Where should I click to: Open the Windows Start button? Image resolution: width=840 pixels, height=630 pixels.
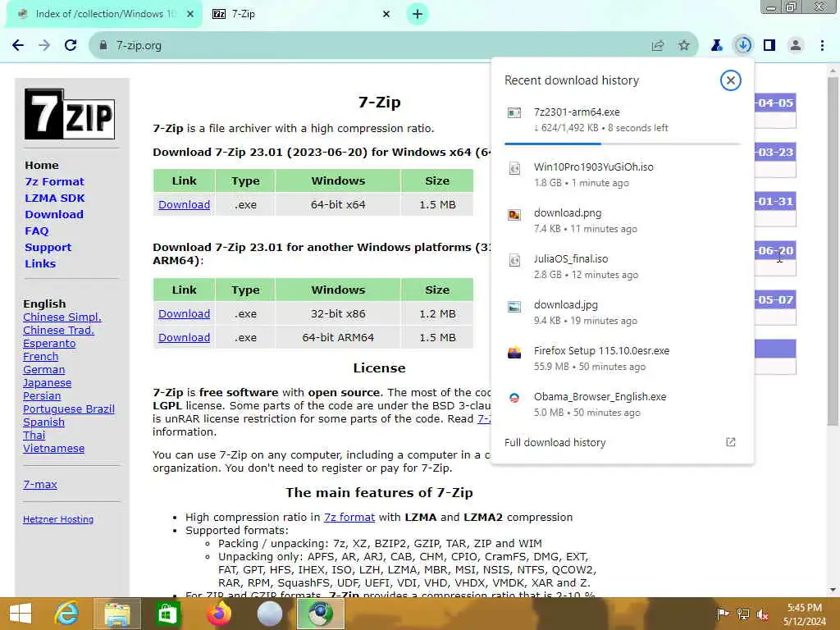(x=21, y=614)
